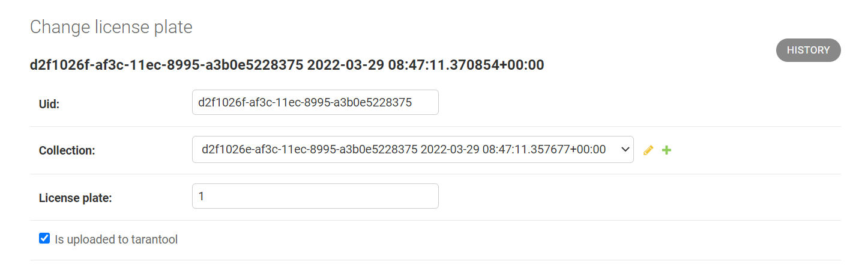Click the "Is uploaded to tarantool" label text
Screen dimensions: 868x270
116,239
